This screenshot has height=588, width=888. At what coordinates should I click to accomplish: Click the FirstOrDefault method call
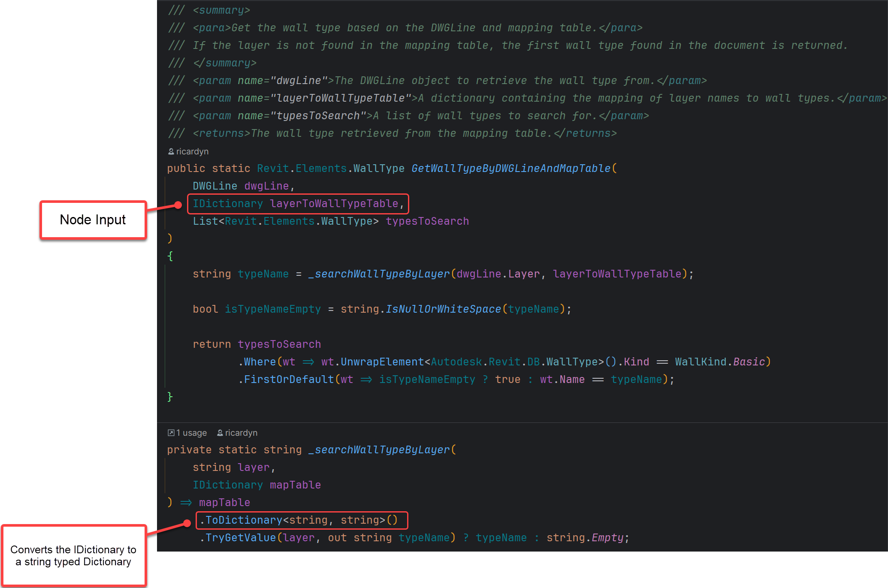point(288,379)
